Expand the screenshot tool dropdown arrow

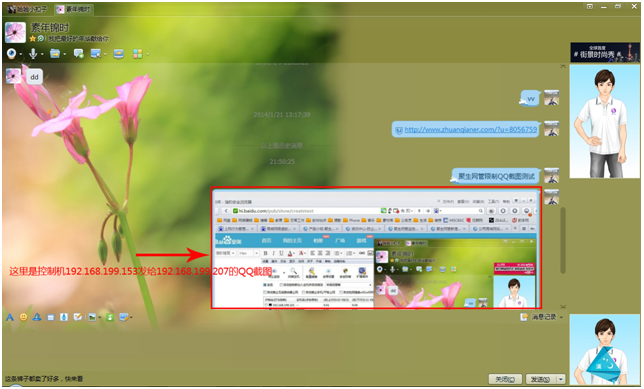[x=131, y=317]
